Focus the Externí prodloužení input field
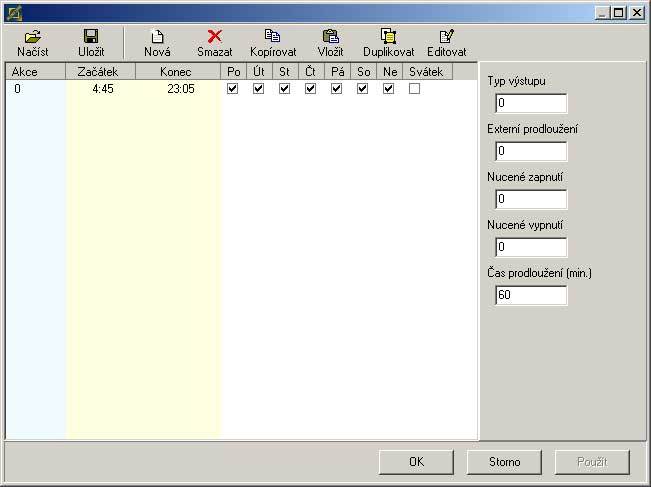 (x=531, y=151)
